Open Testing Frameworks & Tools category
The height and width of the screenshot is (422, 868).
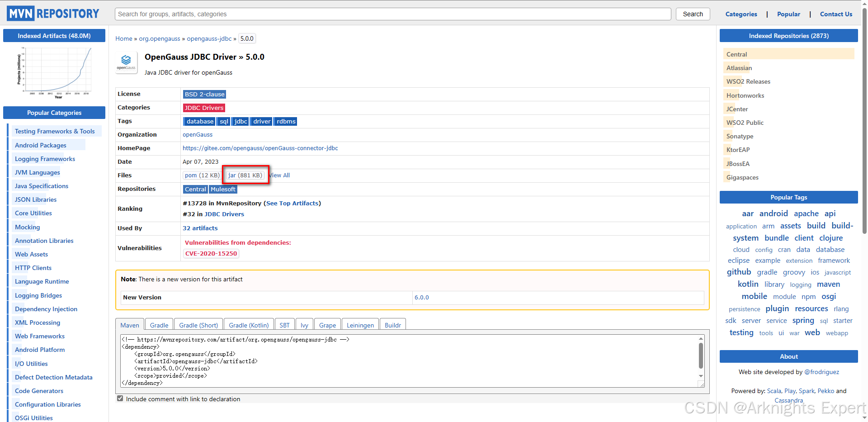tap(55, 131)
